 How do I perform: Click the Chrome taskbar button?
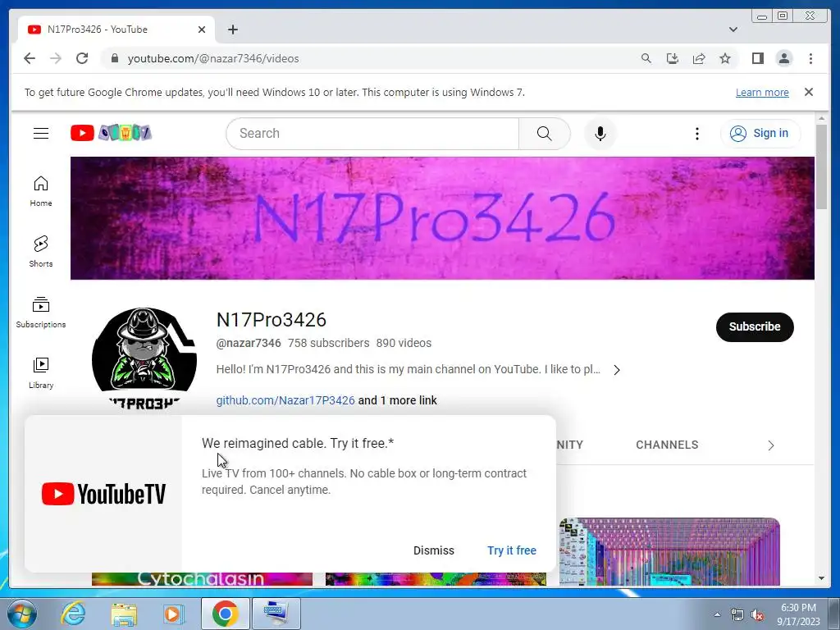click(x=225, y=614)
